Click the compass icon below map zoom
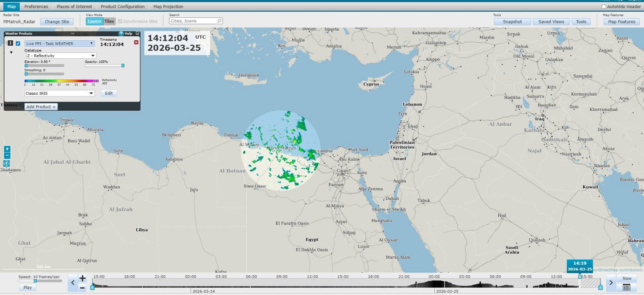 point(6,164)
